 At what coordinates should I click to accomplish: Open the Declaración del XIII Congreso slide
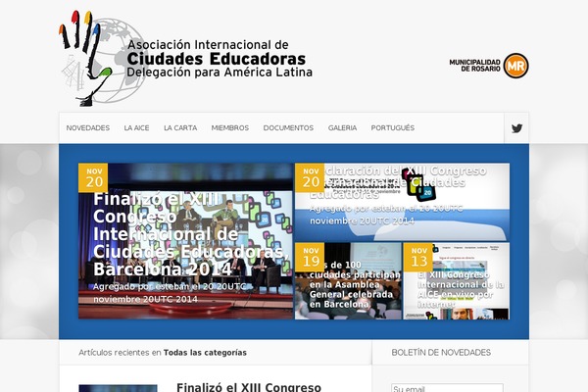(402, 202)
